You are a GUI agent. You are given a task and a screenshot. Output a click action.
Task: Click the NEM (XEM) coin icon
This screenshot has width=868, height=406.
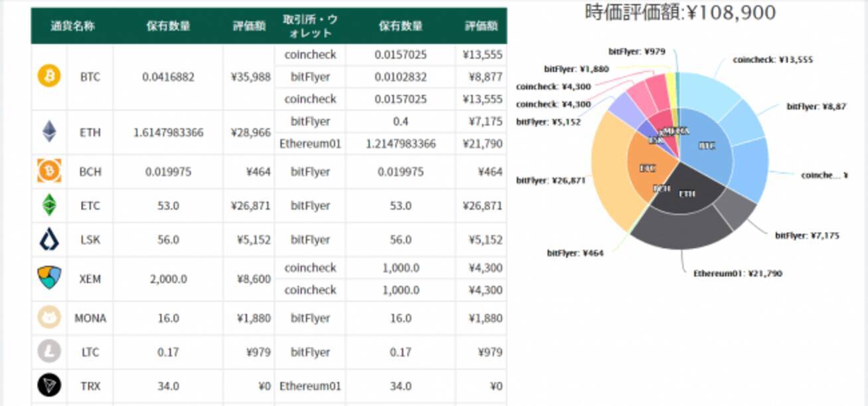pos(48,279)
